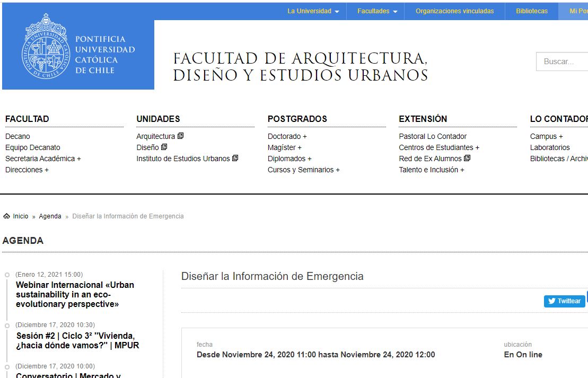588x378 pixels.
Task: Open Organizaciones vinculadas in top bar
Action: 454,11
